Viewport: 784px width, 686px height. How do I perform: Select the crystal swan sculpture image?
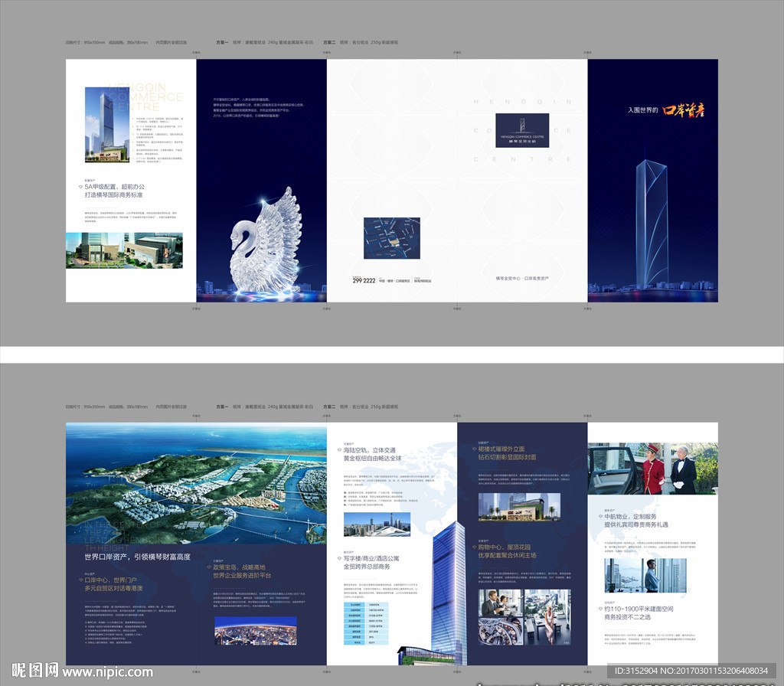(266, 240)
